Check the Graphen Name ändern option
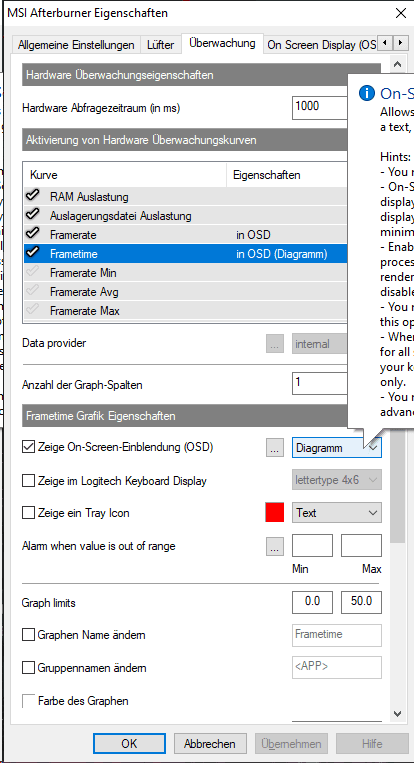414x763 pixels. click(x=29, y=635)
